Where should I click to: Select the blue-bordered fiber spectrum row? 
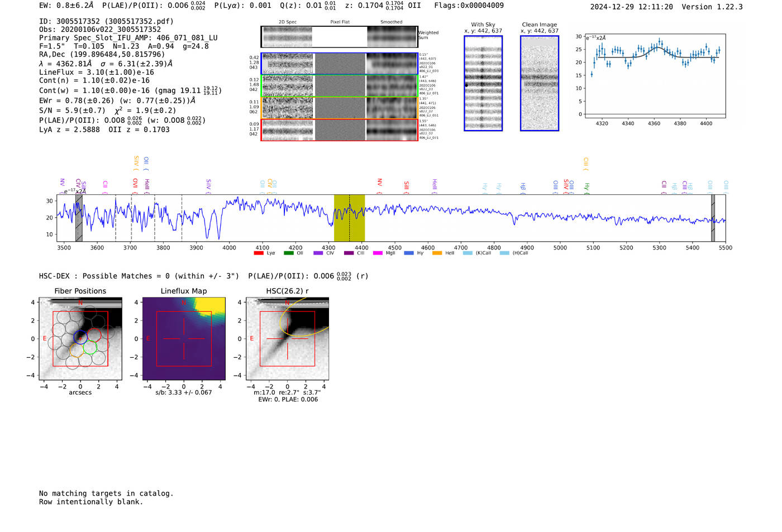coord(339,64)
